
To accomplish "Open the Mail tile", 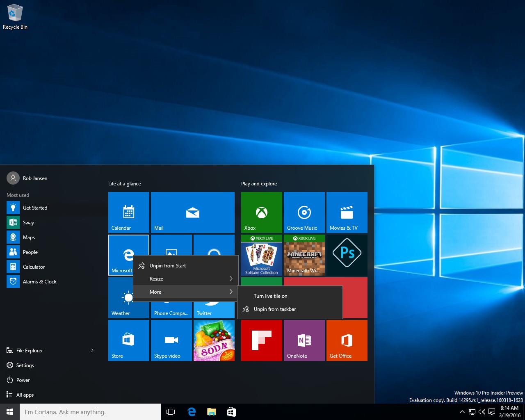I will [x=193, y=212].
